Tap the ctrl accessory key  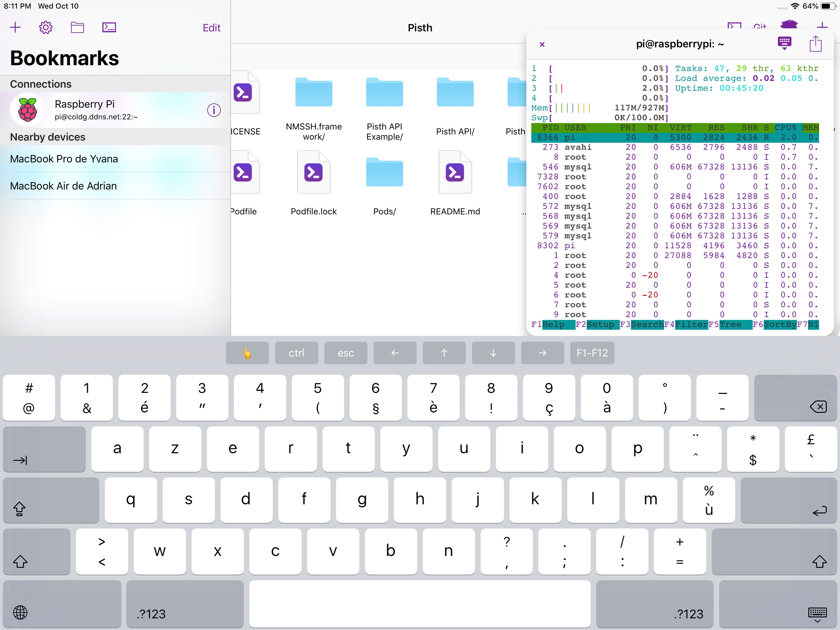[x=297, y=353]
